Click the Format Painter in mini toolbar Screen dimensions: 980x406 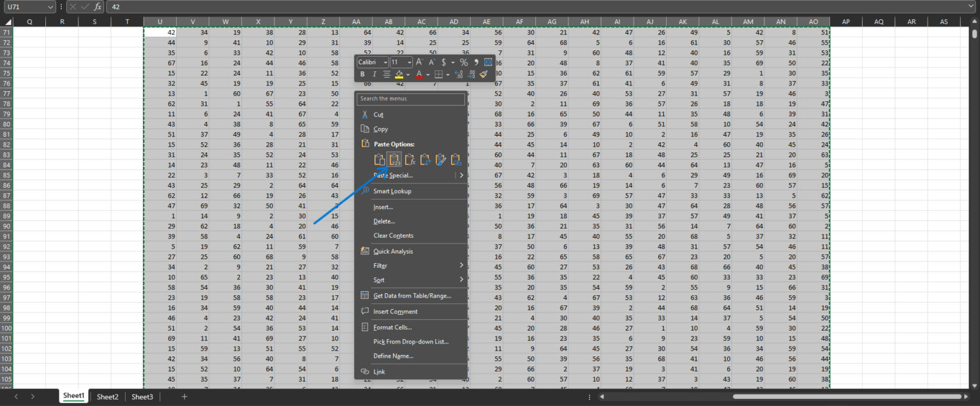(484, 75)
